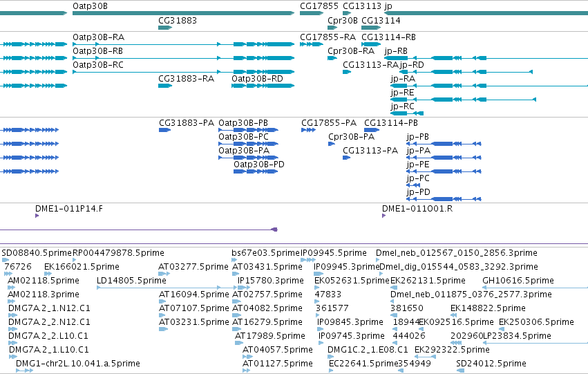Screen dimensions: 588x374
Task: Select the DMG7A.2_1.N12.C1 feature
Action: (12, 315)
